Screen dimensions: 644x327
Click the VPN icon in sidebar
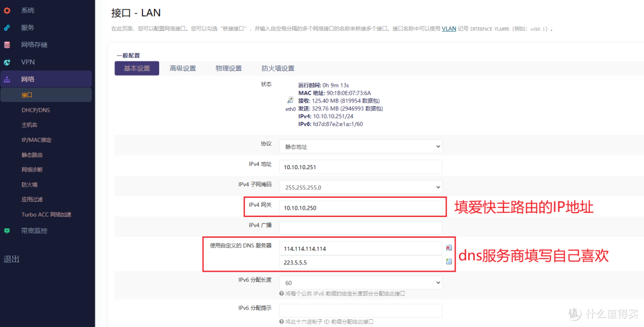pos(7,62)
